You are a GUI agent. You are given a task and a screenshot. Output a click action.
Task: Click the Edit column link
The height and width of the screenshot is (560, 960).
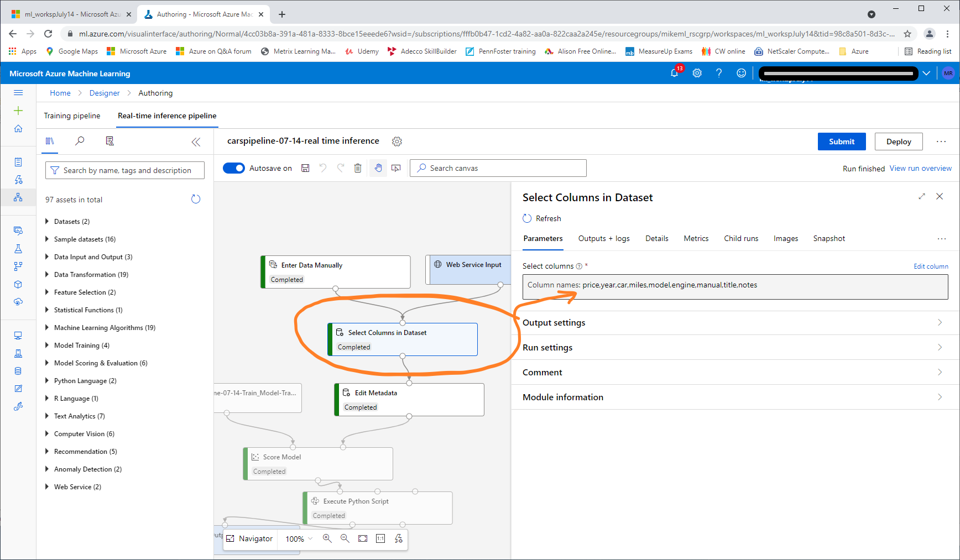930,266
